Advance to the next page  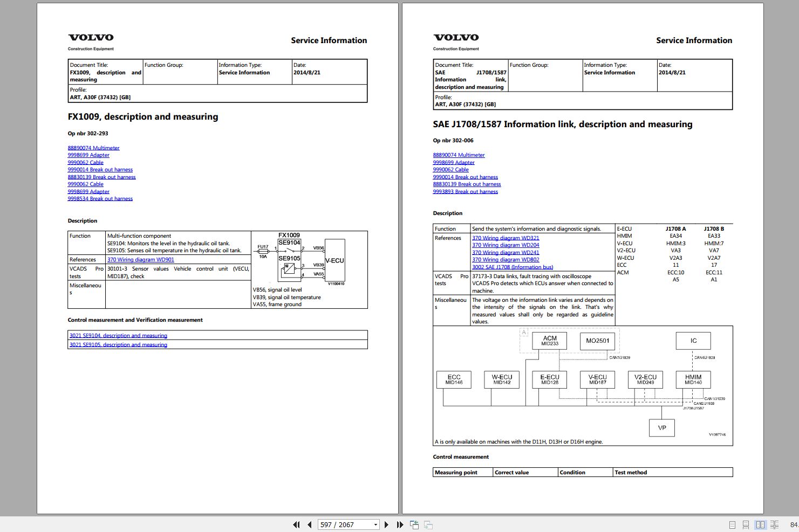[x=386, y=524]
